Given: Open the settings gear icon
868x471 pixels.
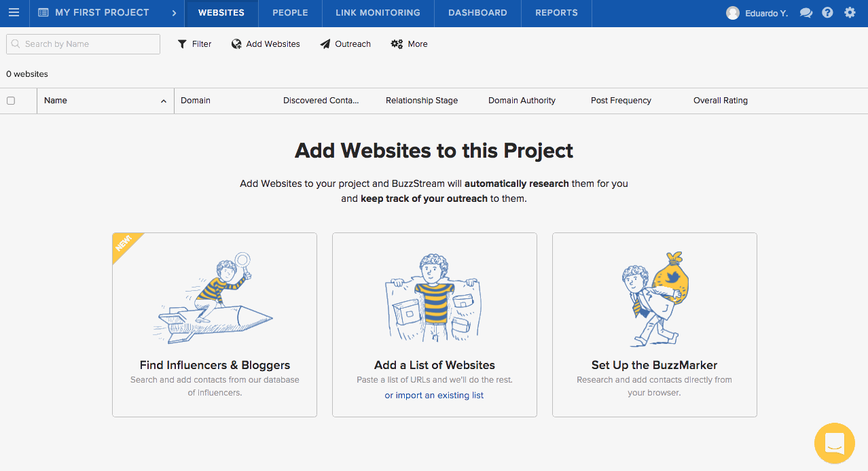Looking at the screenshot, I should pyautogui.click(x=850, y=13).
